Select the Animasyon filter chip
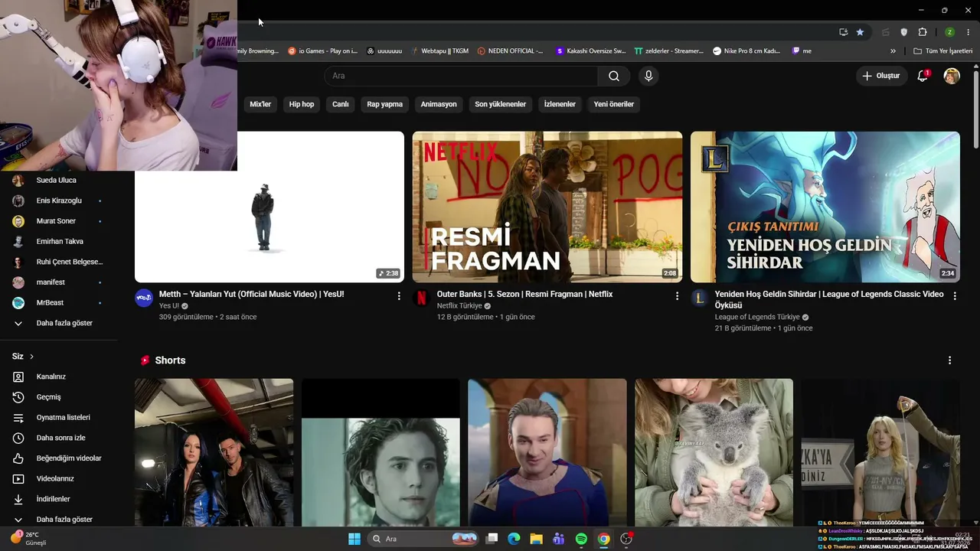The image size is (980, 551). coord(439,104)
